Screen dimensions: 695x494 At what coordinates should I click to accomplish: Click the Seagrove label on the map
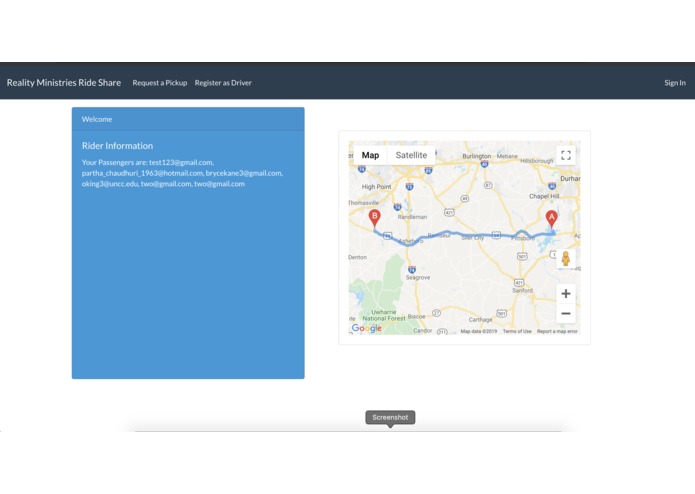point(418,277)
